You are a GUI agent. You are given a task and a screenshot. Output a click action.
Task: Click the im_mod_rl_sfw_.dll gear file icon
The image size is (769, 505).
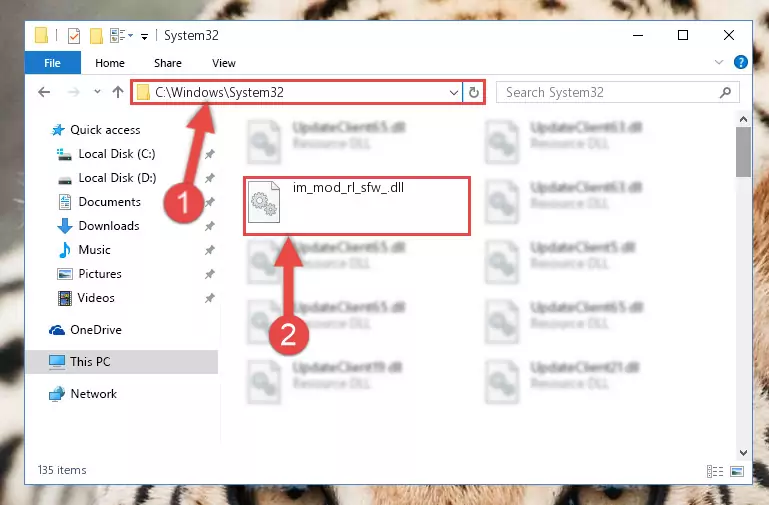tap(264, 202)
